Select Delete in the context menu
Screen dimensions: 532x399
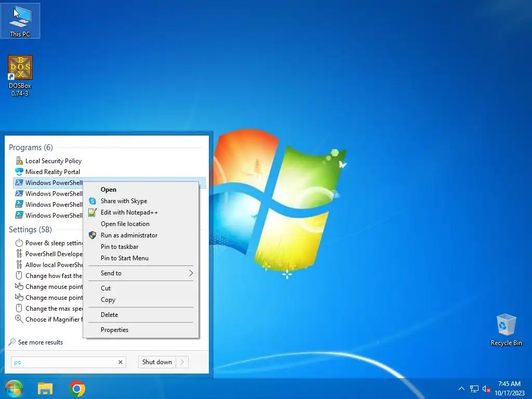[x=141, y=314]
